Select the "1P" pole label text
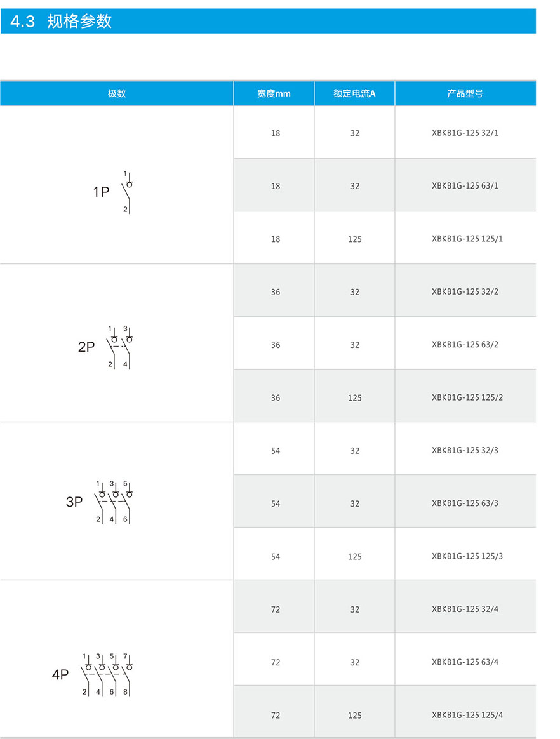 [x=101, y=192]
